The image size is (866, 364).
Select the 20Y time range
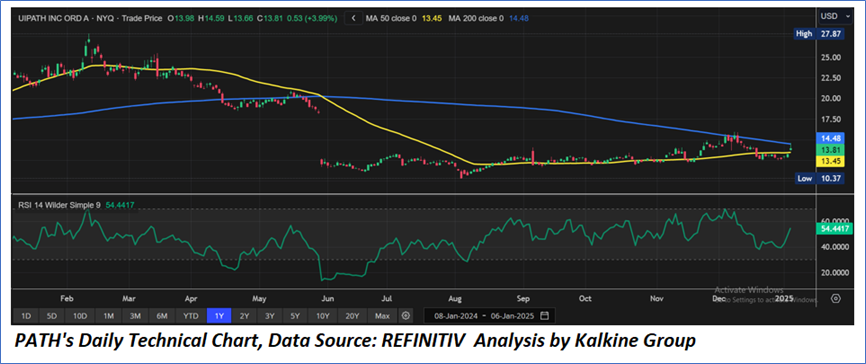tap(352, 316)
